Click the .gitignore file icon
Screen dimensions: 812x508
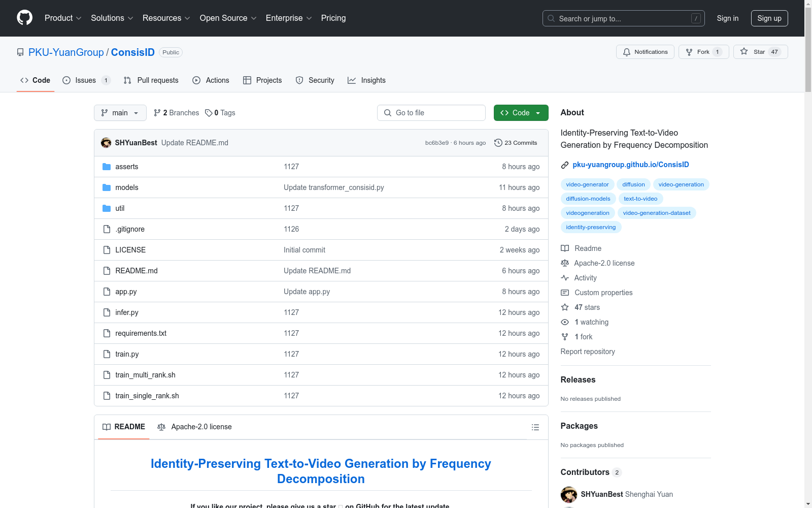(107, 229)
